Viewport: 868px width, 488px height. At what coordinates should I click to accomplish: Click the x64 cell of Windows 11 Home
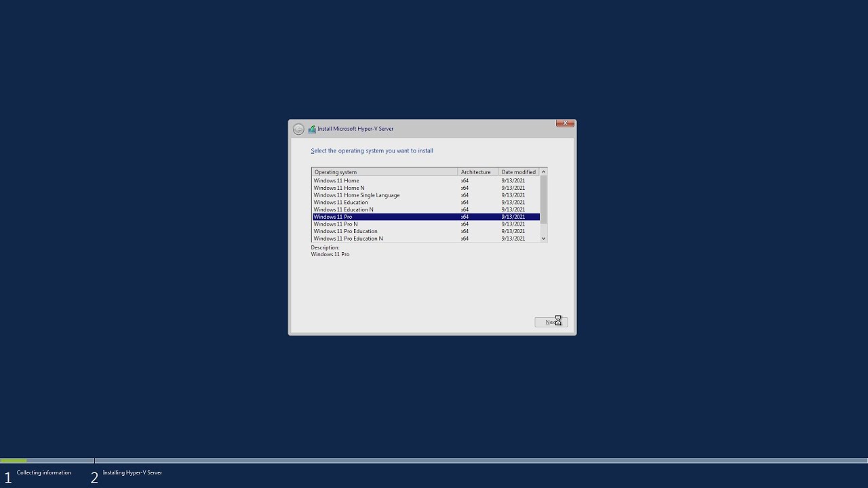point(465,180)
